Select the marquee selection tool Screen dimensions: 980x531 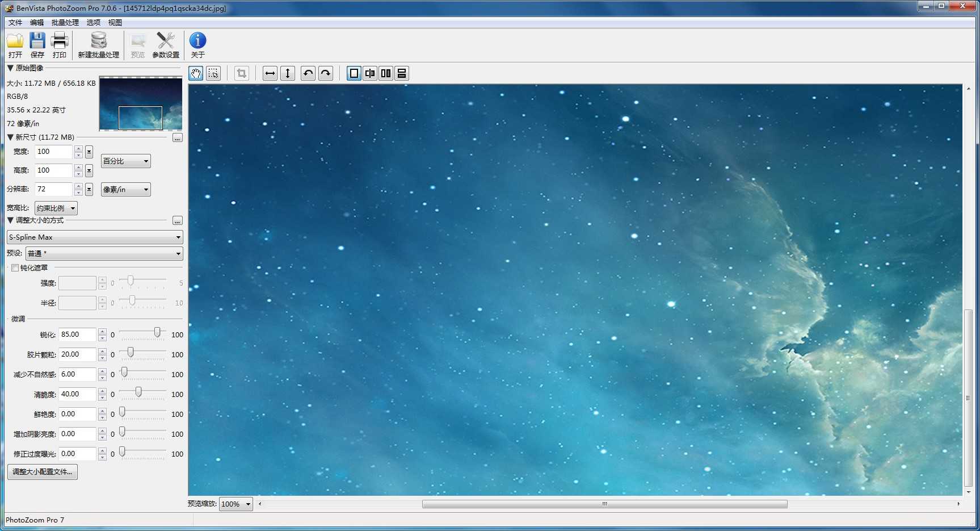(213, 73)
